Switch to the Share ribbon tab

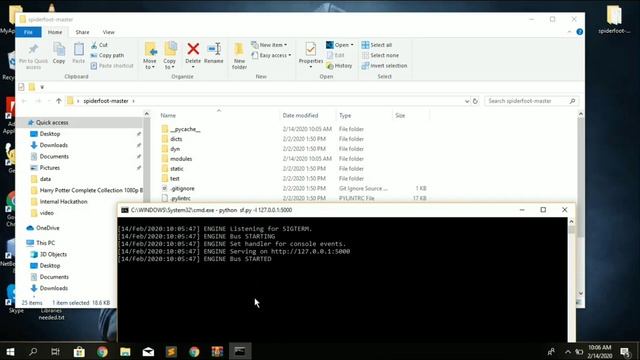(x=82, y=32)
